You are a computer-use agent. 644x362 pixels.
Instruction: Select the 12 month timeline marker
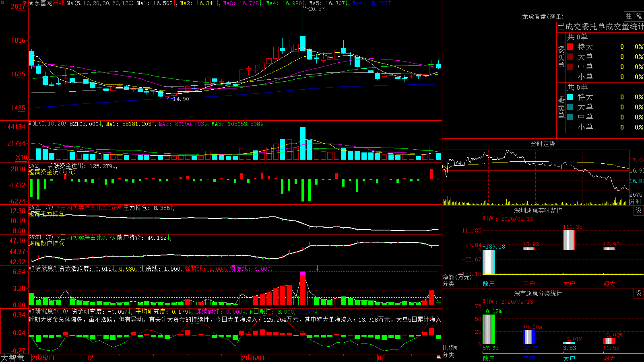click(90, 358)
